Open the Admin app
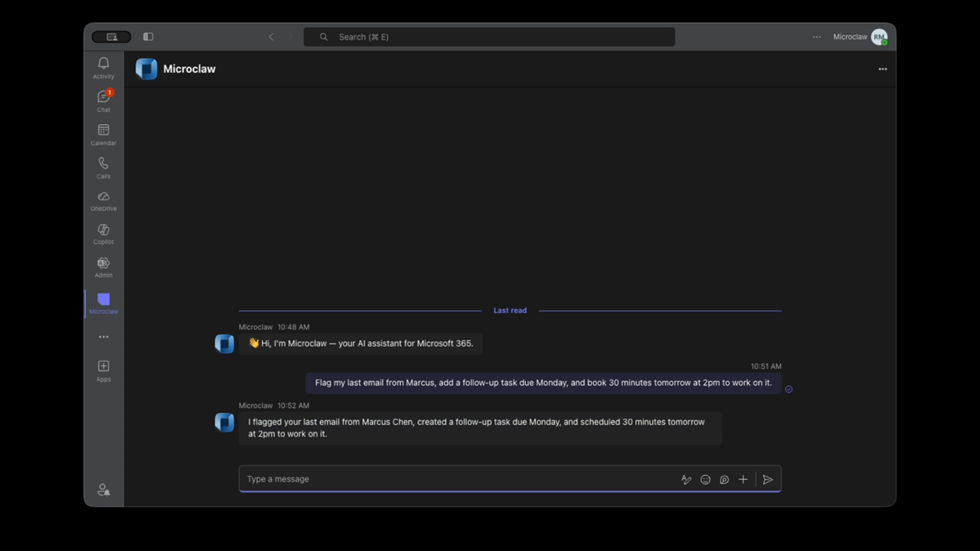The height and width of the screenshot is (551, 980). click(103, 267)
